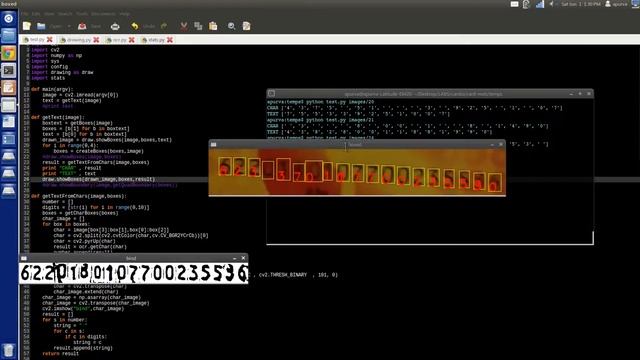Click the terminal window menu icon

272,94
